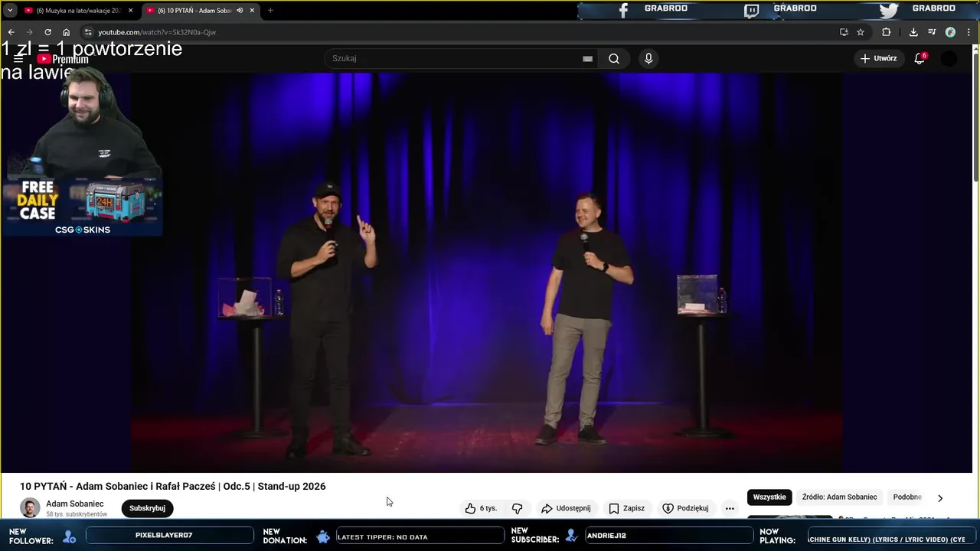Close the 10 PYTAŃ tab
Image resolution: width=980 pixels, height=551 pixels.
pos(252,11)
